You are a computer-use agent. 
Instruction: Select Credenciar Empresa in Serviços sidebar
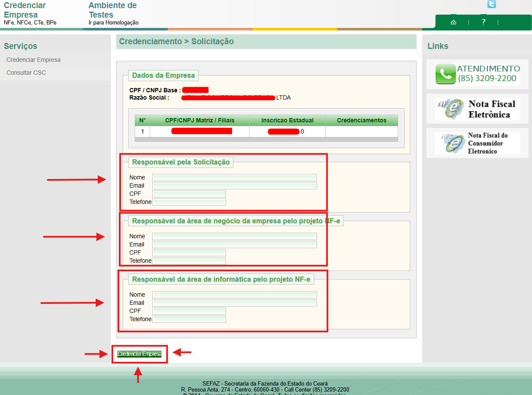click(x=33, y=60)
